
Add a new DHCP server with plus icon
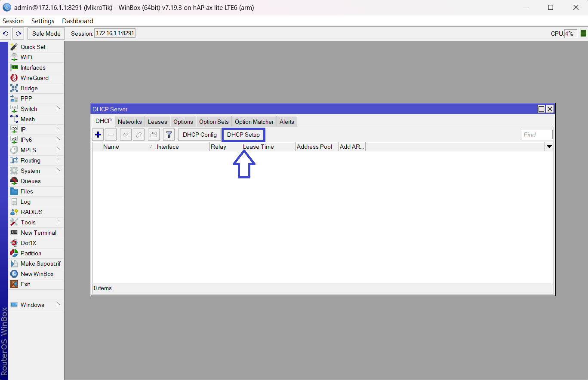point(98,135)
